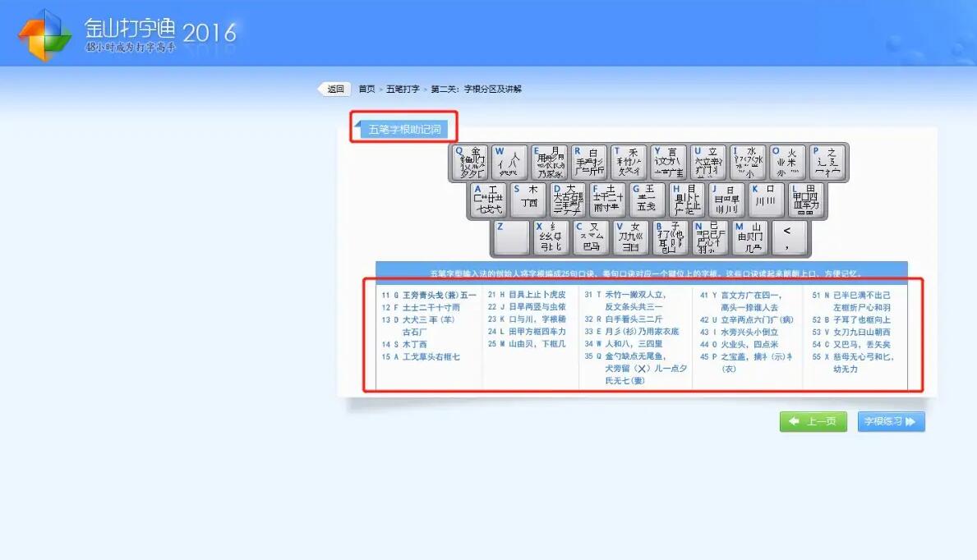Image resolution: width=977 pixels, height=560 pixels.
Task: Click the mnemonic line 51 N 已半巳满不出己
Action: tap(851, 296)
